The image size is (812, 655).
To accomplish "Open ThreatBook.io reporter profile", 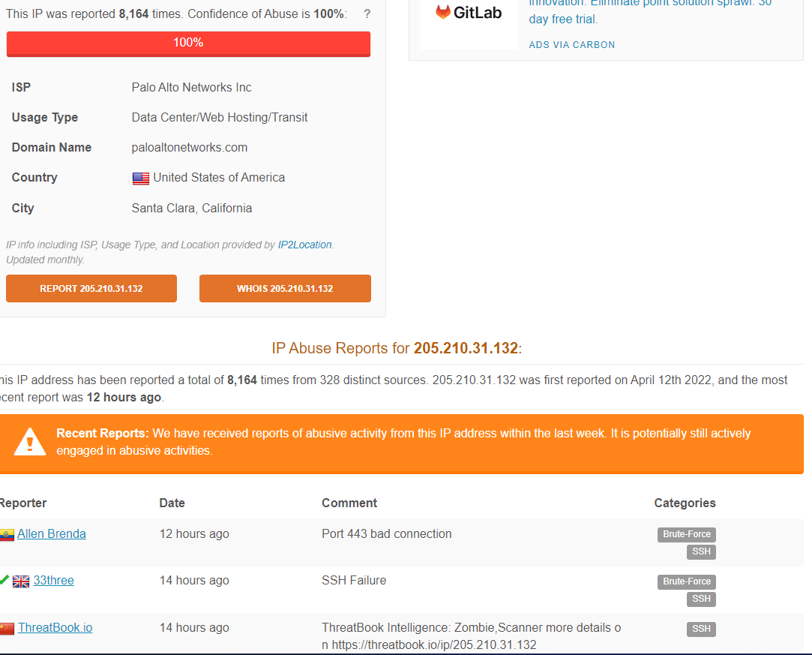I will click(x=55, y=627).
